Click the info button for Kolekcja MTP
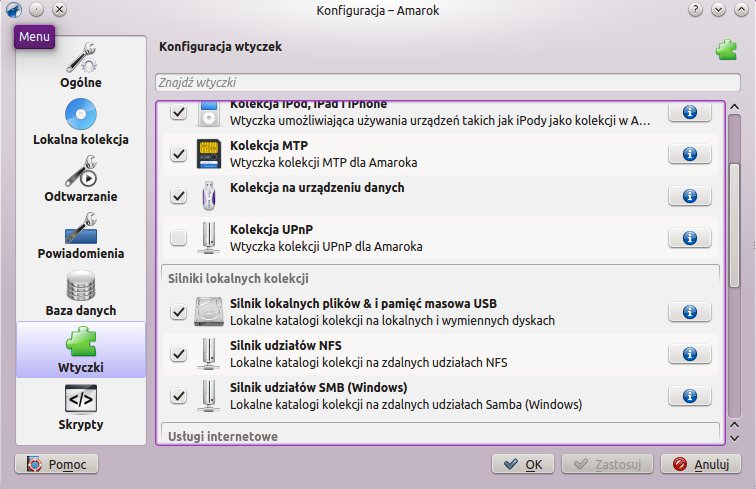Screen dimensions: 756x489 (x=689, y=154)
